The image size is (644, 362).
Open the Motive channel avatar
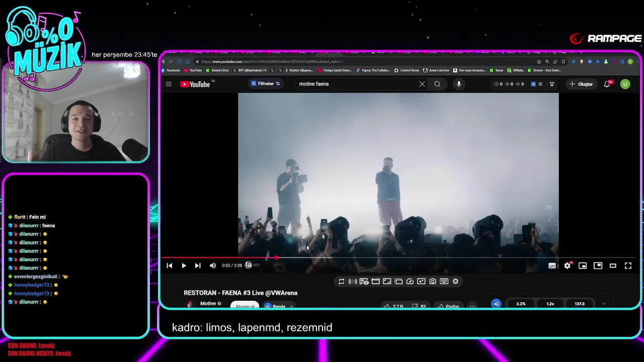(x=190, y=305)
